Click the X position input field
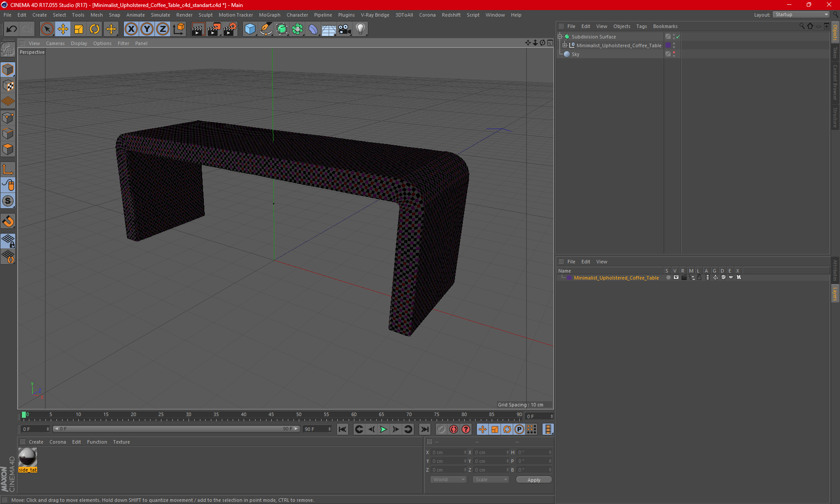840x504 pixels. click(448, 452)
